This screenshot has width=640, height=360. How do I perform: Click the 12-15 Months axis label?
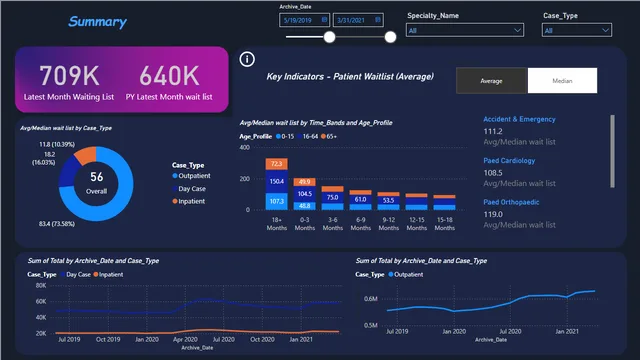point(416,224)
